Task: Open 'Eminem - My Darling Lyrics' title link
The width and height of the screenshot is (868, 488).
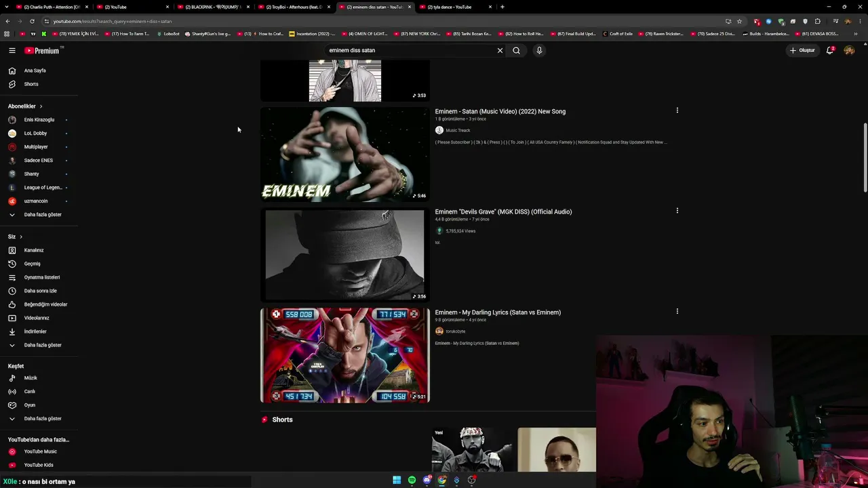Action: pos(498,312)
